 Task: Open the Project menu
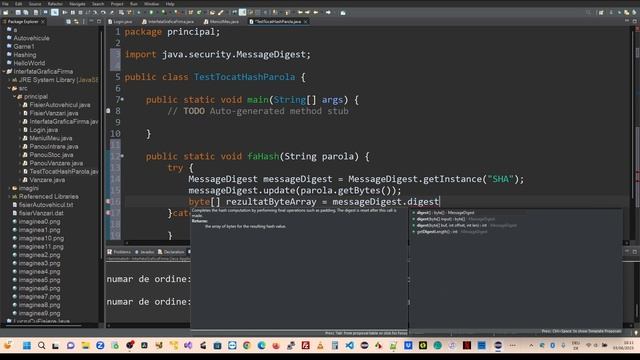(117, 4)
